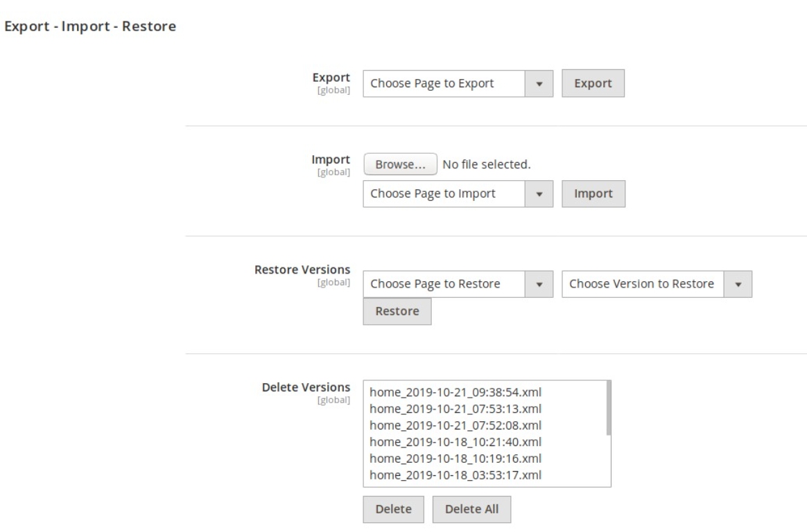Click the Version to Restore arrow
Image resolution: width=807 pixels, height=532 pixels.
pyautogui.click(x=738, y=284)
